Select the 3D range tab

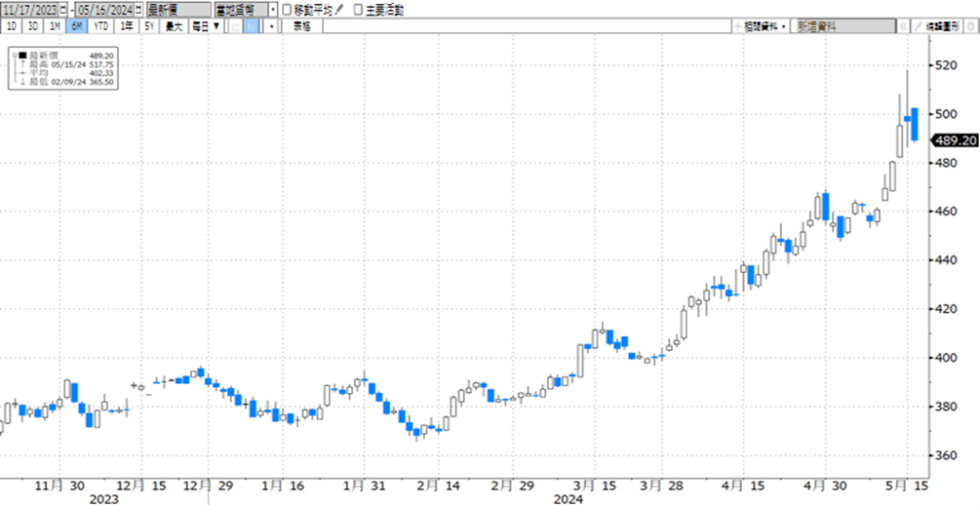tap(32, 26)
